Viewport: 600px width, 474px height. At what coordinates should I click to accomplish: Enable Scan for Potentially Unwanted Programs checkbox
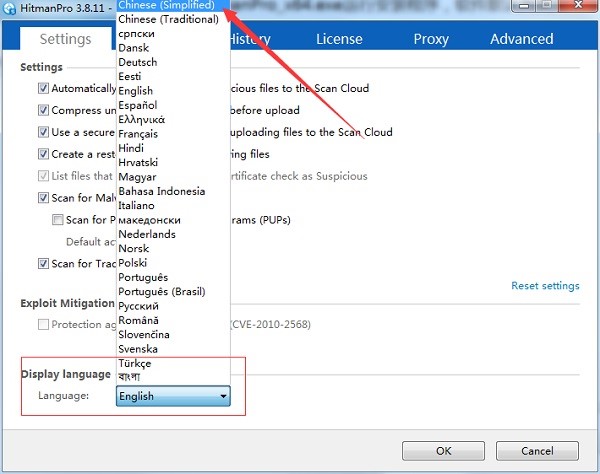58,220
